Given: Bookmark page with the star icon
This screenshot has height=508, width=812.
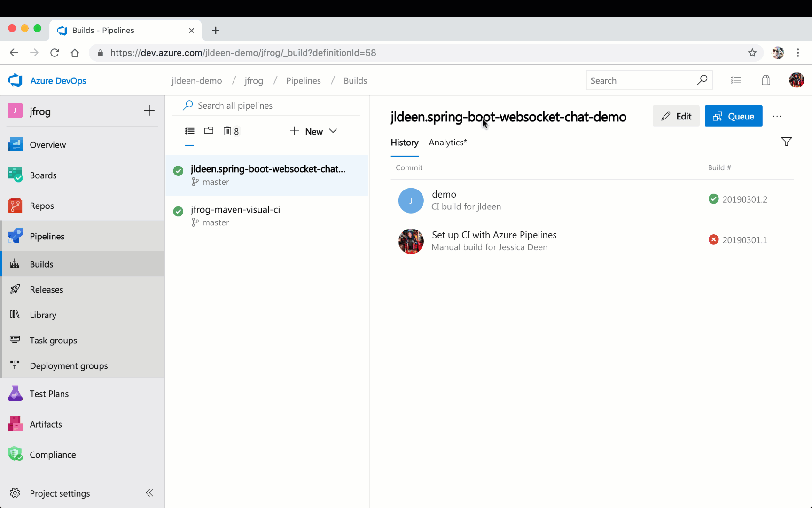Looking at the screenshot, I should pyautogui.click(x=752, y=53).
